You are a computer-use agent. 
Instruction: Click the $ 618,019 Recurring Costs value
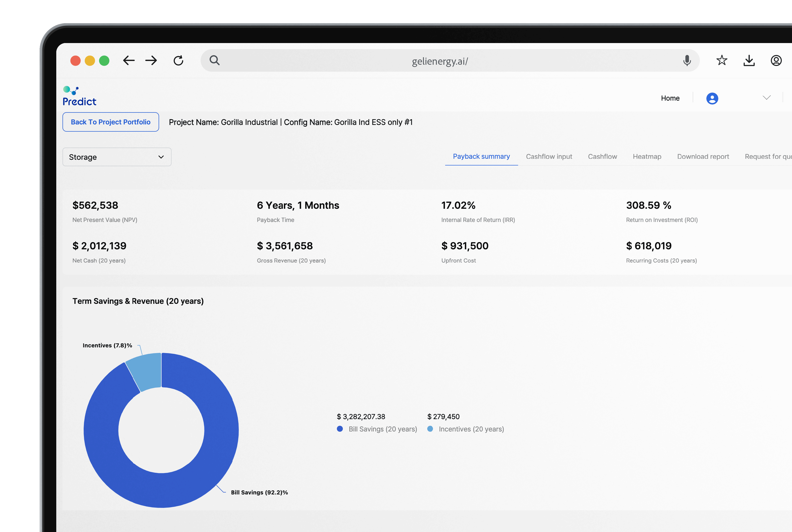649,246
